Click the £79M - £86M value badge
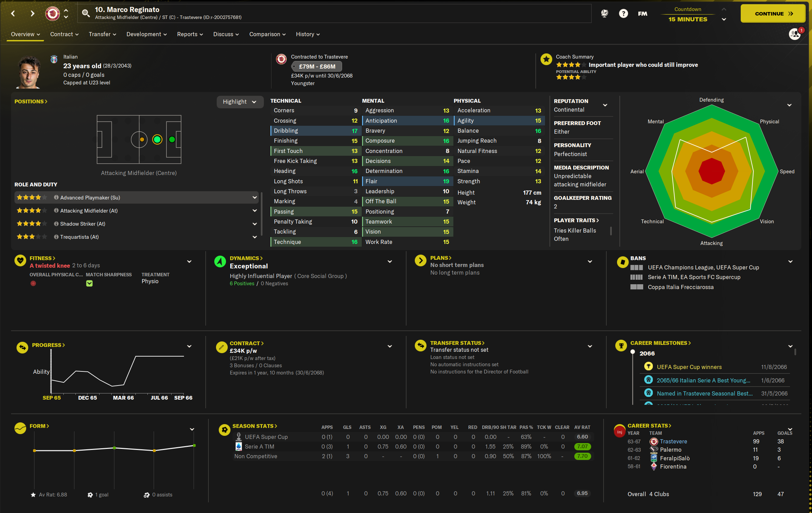Viewport: 812px width, 513px height. coord(317,66)
